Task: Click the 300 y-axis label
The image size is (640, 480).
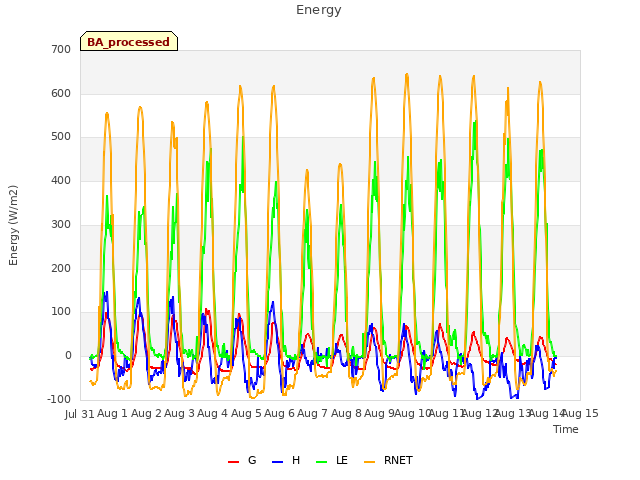Action: tap(61, 224)
